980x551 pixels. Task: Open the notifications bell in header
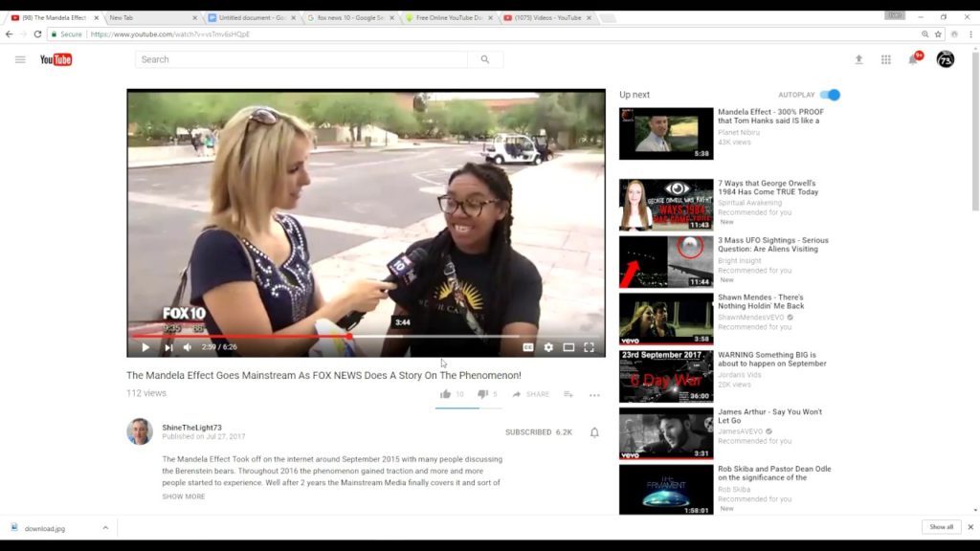[913, 59]
